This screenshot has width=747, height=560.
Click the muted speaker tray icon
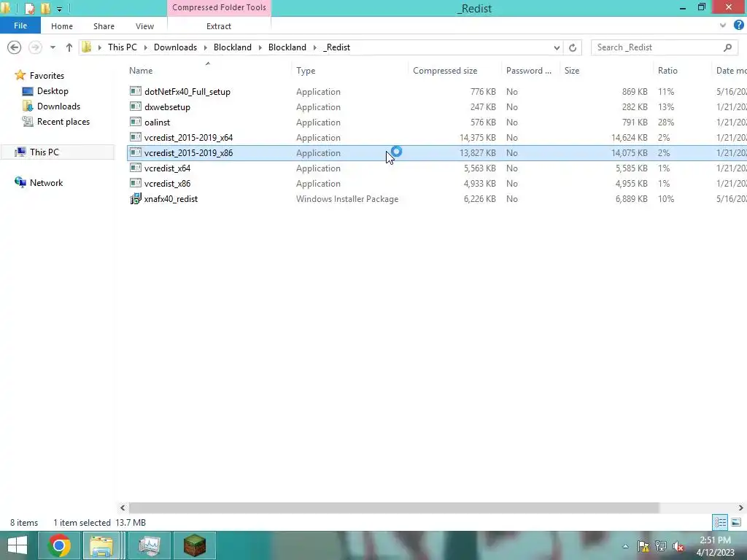[x=678, y=546]
